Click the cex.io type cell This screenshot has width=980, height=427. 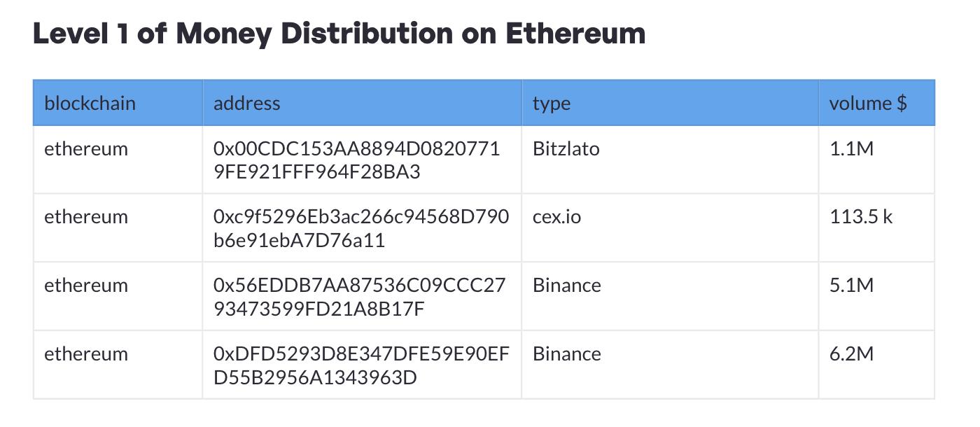coord(556,217)
